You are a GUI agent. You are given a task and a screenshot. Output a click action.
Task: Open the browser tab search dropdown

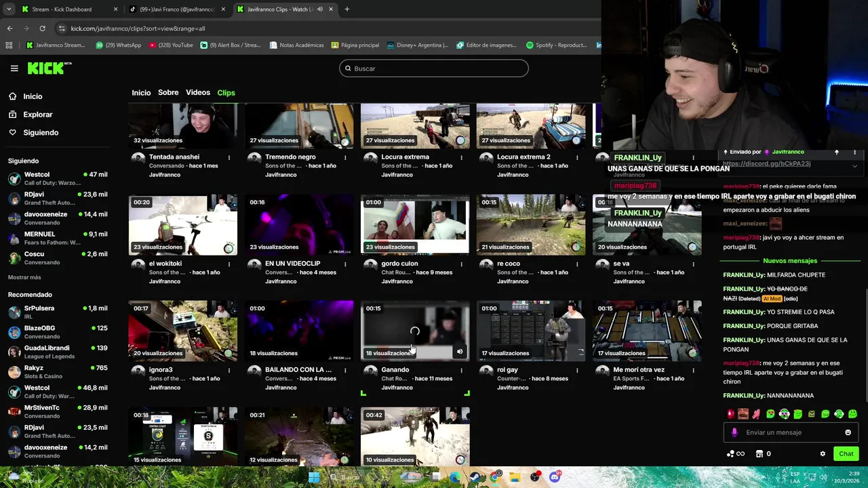click(x=9, y=9)
